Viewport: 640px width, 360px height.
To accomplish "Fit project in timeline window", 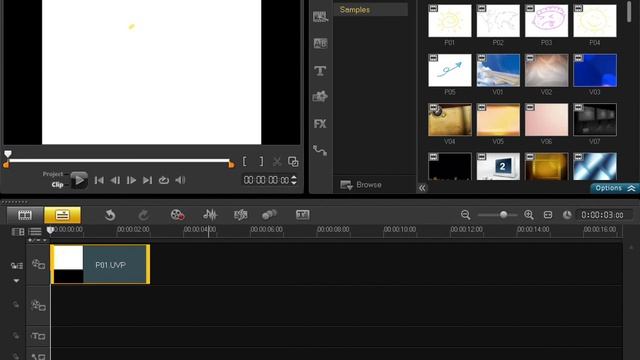I will [548, 215].
